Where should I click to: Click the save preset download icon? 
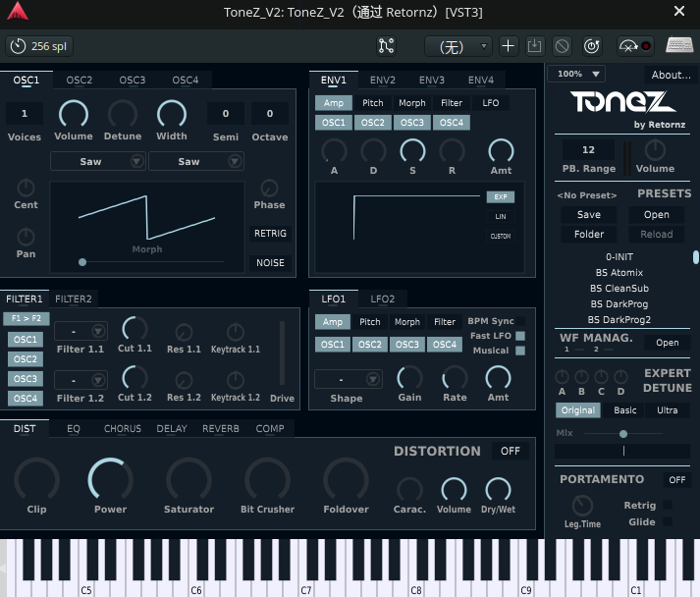tap(534, 46)
